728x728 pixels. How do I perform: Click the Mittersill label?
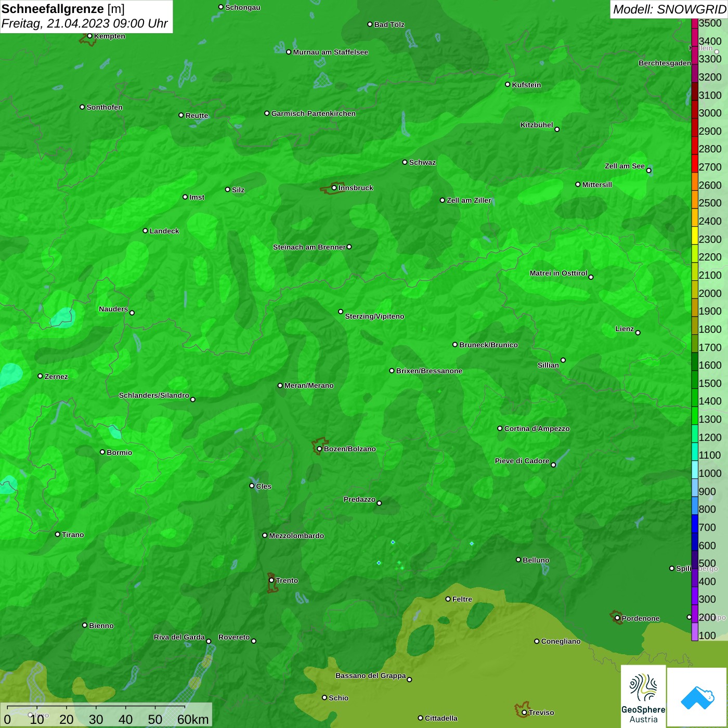[597, 185]
